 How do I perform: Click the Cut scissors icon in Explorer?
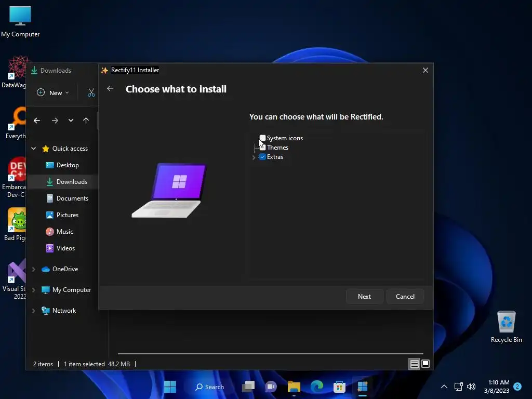[x=91, y=92]
